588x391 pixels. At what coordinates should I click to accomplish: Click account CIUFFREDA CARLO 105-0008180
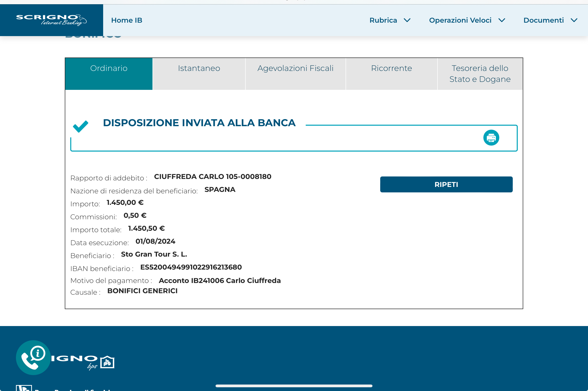click(213, 176)
